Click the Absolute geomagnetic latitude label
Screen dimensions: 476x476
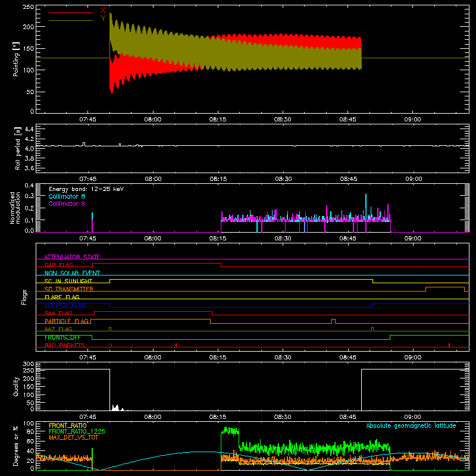tap(411, 425)
